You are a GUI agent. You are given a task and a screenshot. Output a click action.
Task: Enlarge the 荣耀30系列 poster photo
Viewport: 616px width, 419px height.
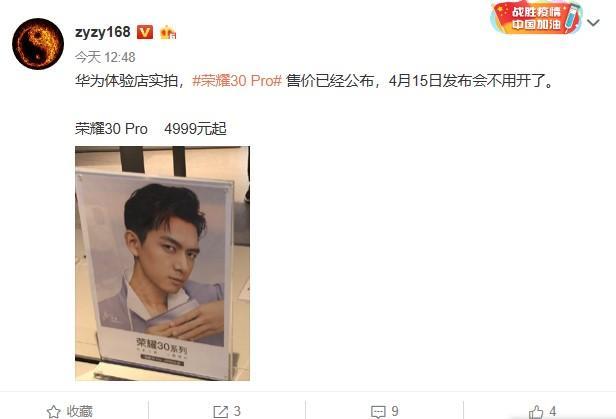coord(162,263)
